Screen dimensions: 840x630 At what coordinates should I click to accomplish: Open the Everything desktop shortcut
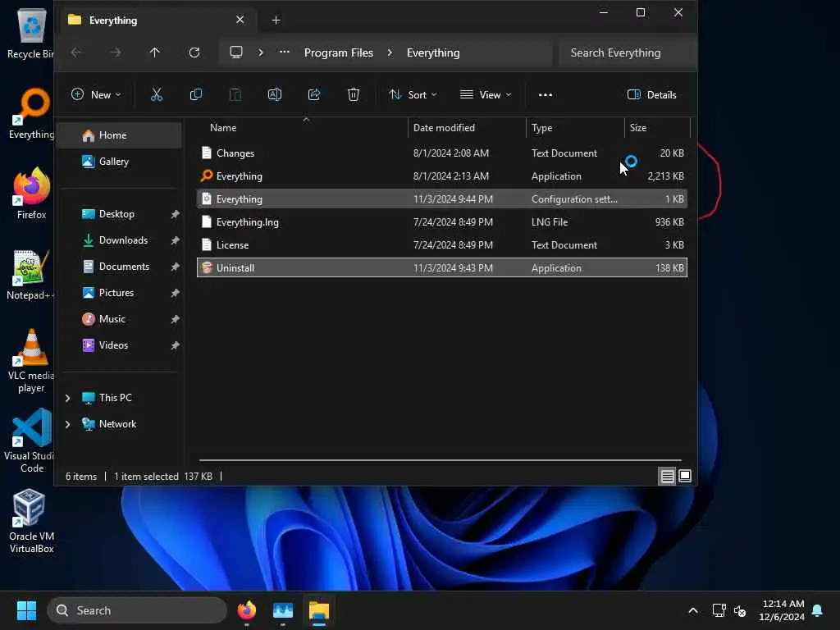point(31,113)
